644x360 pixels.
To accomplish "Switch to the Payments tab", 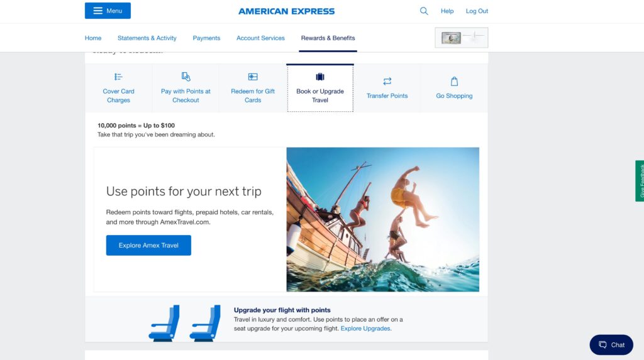I will [x=206, y=38].
